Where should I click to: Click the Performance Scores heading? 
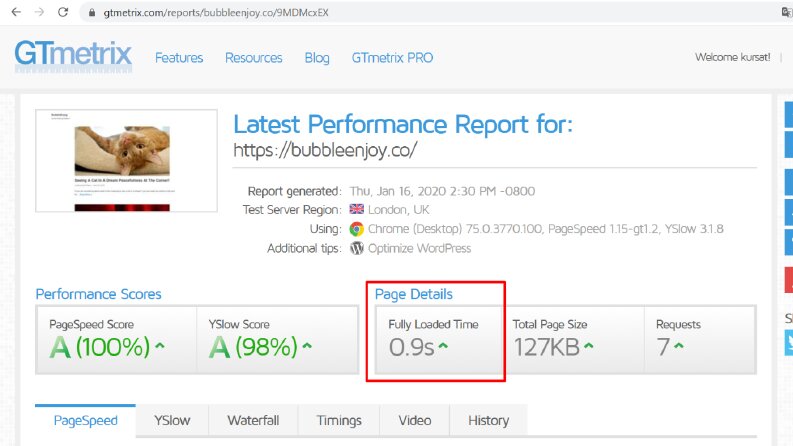pos(99,294)
